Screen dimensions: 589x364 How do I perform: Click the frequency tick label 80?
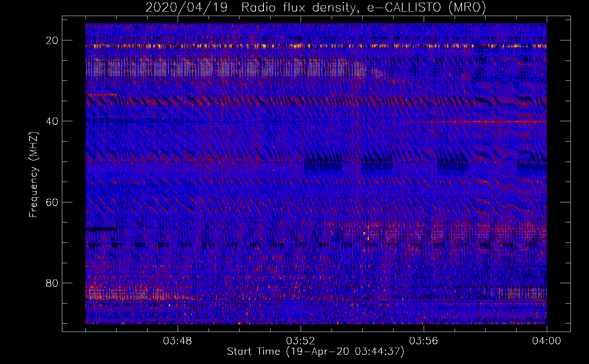[52, 283]
